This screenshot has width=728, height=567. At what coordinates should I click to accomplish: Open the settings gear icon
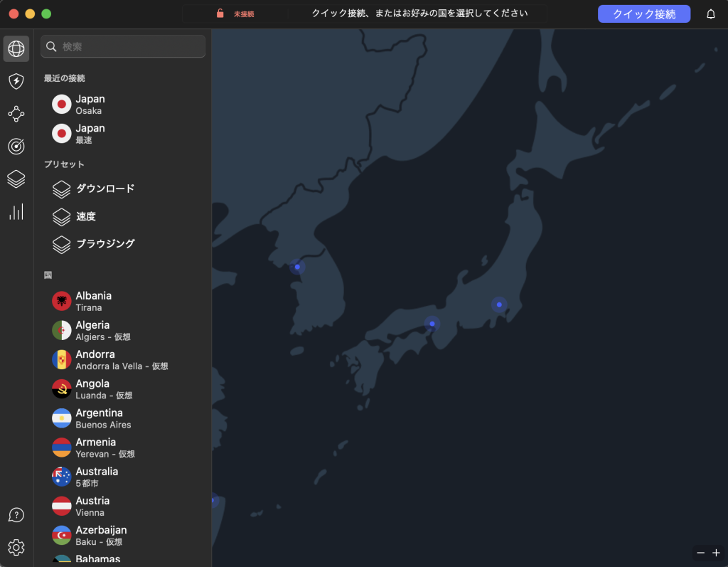coord(16,547)
